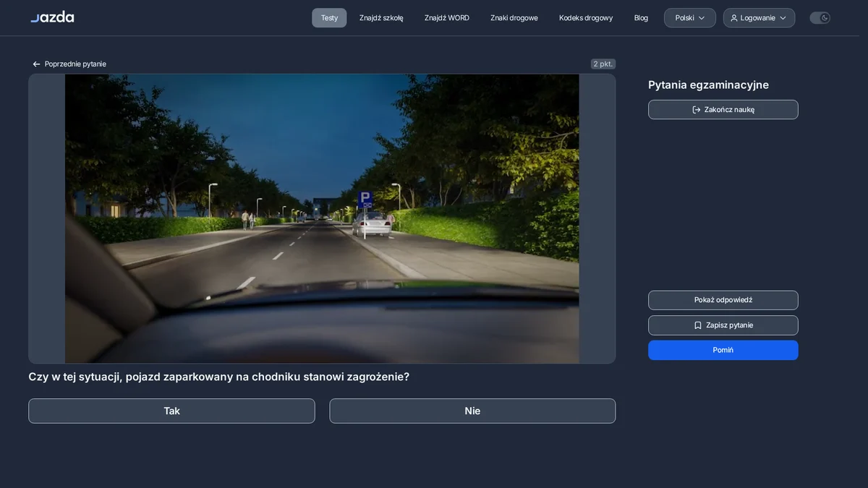
Task: Click the night road question image
Action: (x=322, y=218)
